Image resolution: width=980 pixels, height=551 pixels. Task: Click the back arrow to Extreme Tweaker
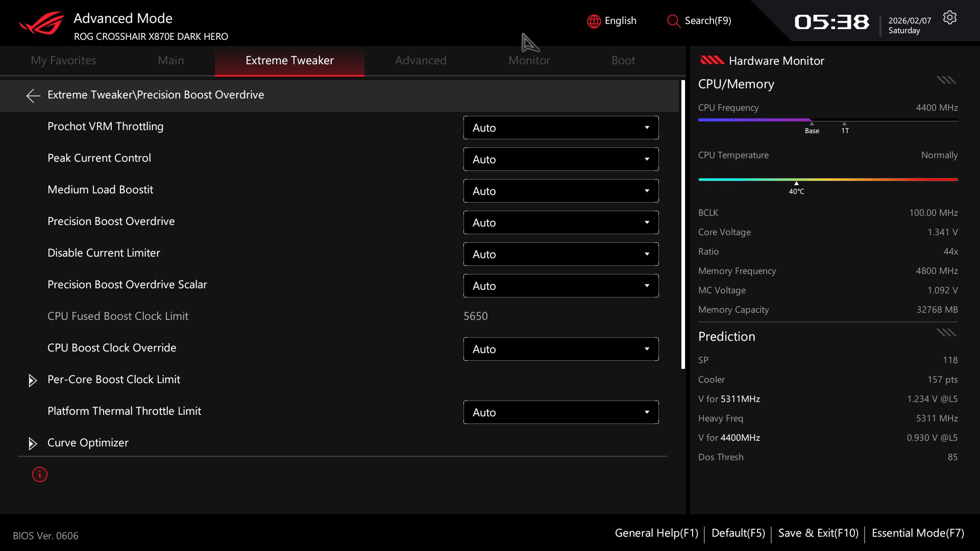coord(33,95)
